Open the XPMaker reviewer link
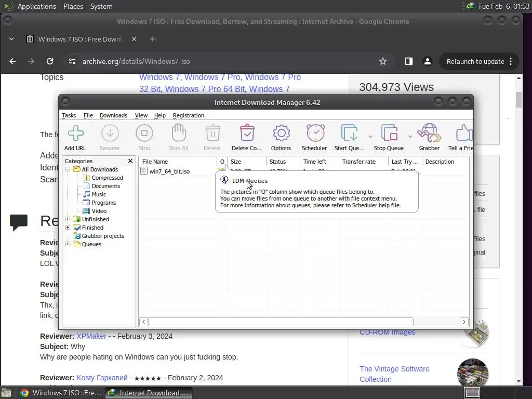The height and width of the screenshot is (399, 532). [x=91, y=336]
